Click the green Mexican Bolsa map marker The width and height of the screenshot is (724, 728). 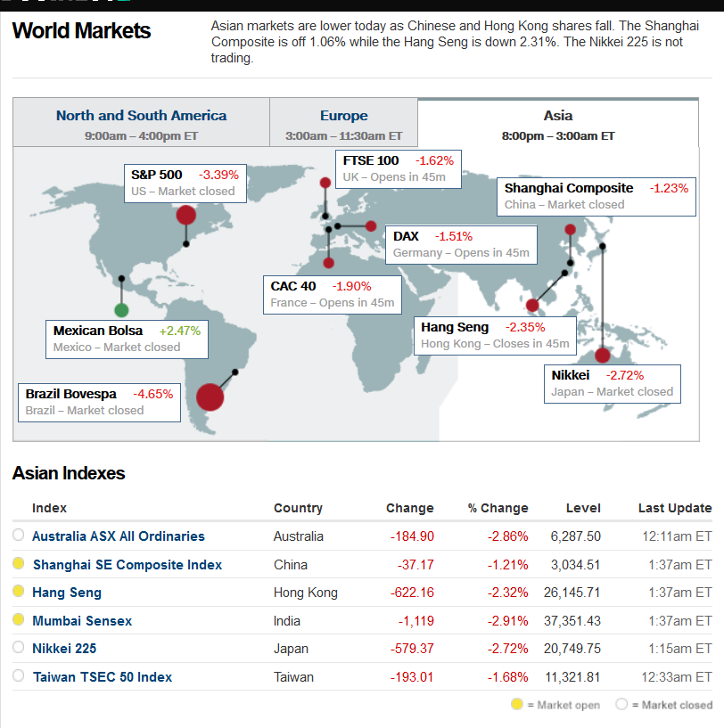click(121, 310)
